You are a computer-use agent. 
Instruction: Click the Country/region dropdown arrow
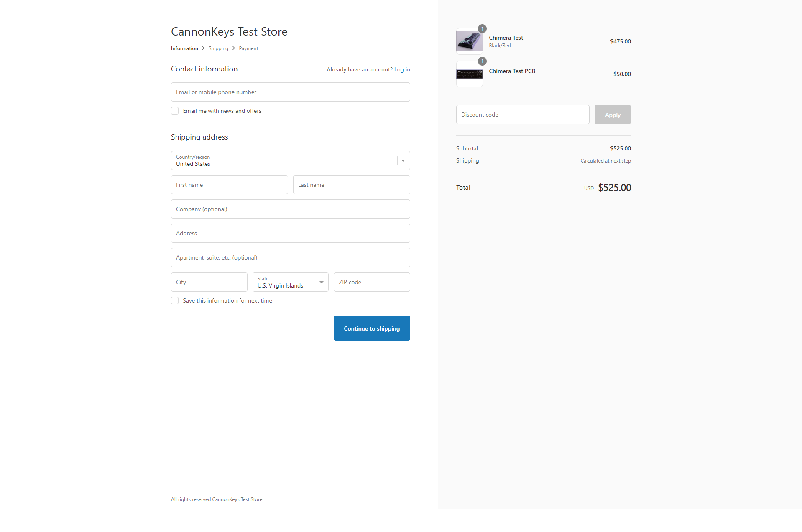point(403,161)
